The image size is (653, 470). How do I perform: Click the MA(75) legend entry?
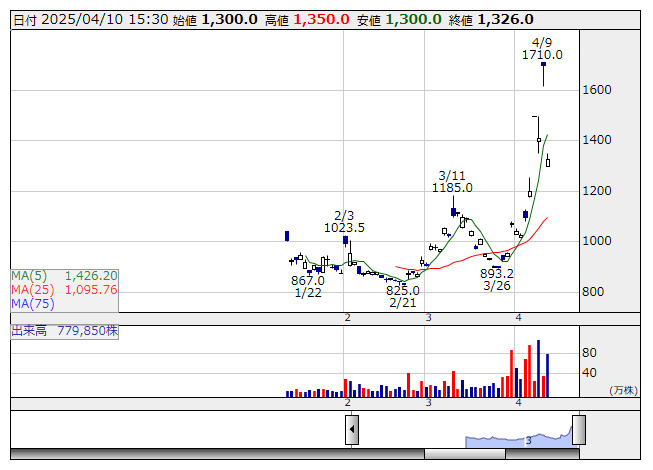[x=33, y=304]
